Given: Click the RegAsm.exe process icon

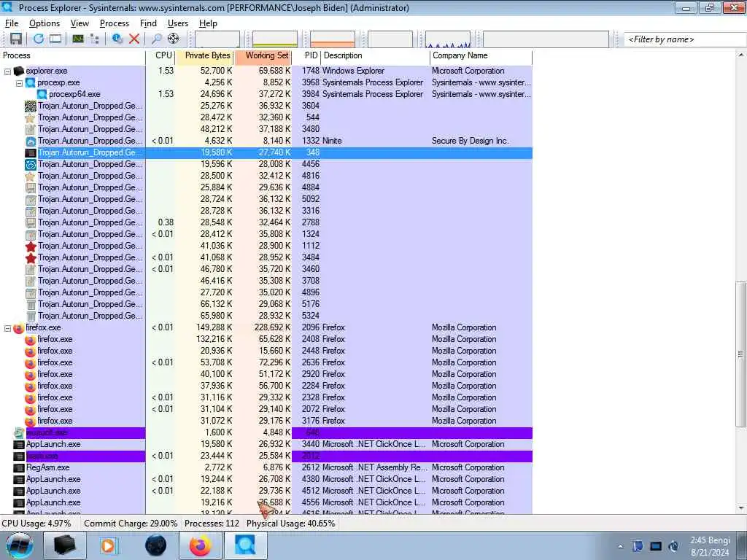Looking at the screenshot, I should point(18,467).
